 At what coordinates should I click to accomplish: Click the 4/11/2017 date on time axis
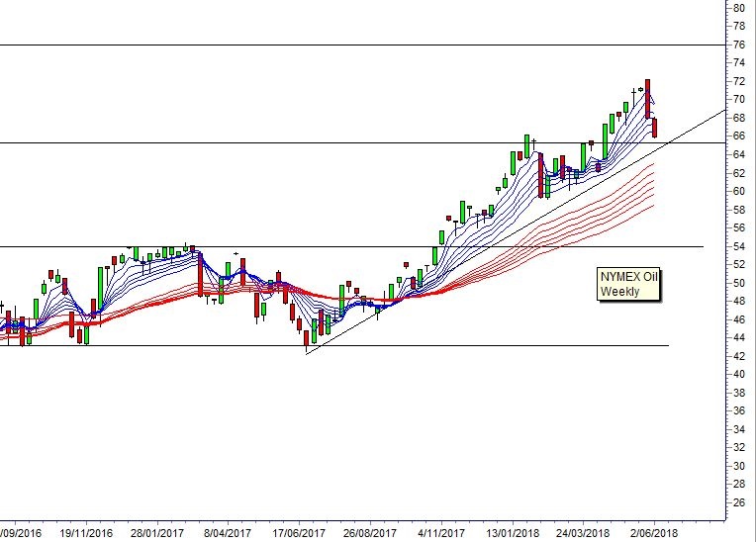(441, 533)
